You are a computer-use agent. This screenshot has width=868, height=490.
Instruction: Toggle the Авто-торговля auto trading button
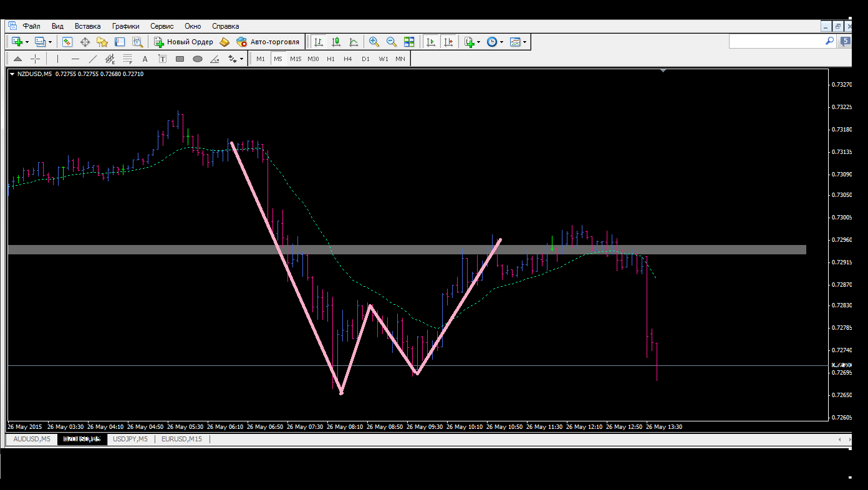[x=268, y=42]
